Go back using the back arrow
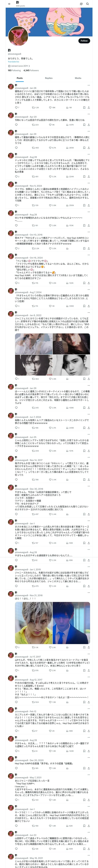 coord(9,4)
